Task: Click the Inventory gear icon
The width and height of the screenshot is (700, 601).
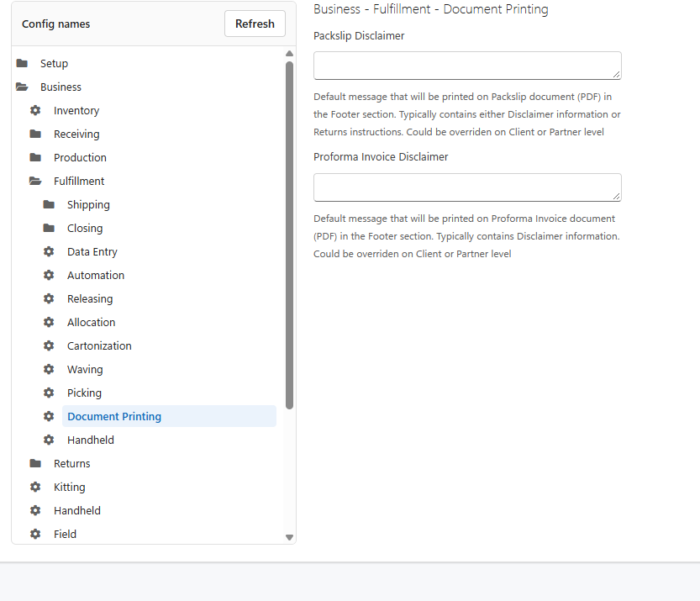Action: tap(35, 110)
